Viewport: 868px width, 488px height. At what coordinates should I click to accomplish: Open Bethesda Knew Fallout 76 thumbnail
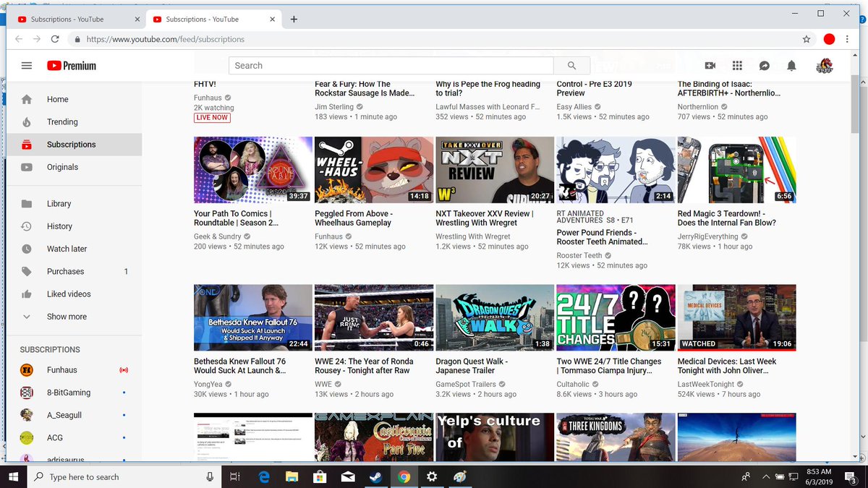click(x=253, y=317)
